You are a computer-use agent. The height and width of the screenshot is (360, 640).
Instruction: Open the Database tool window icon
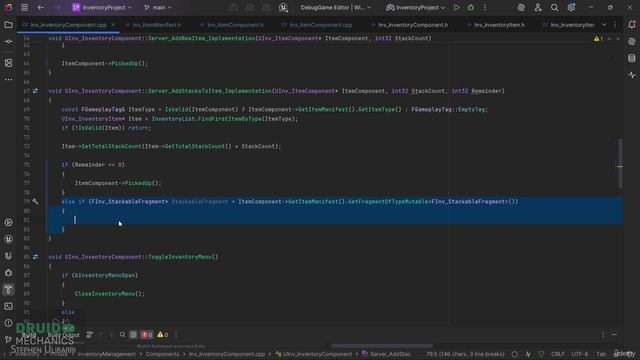(632, 58)
